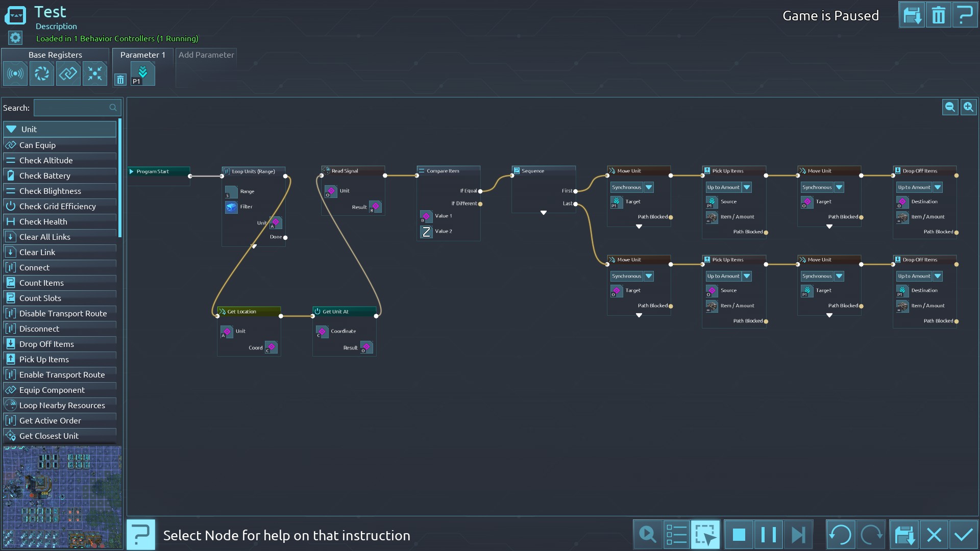Open the gear settings icon
Image resolution: width=980 pixels, height=551 pixels.
pyautogui.click(x=15, y=38)
